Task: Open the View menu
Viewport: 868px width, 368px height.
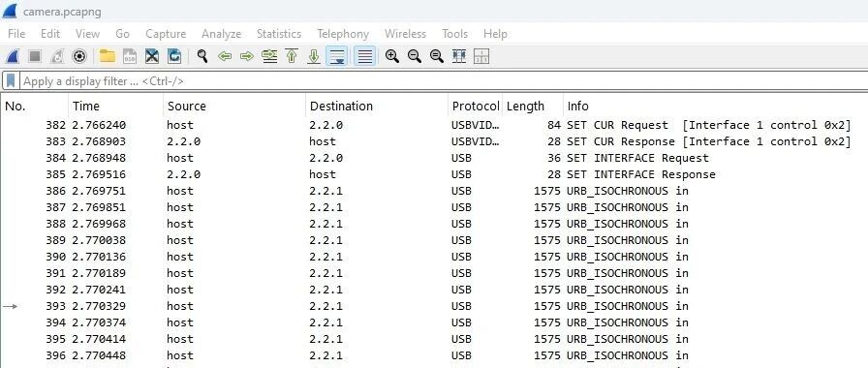Action: (x=87, y=34)
